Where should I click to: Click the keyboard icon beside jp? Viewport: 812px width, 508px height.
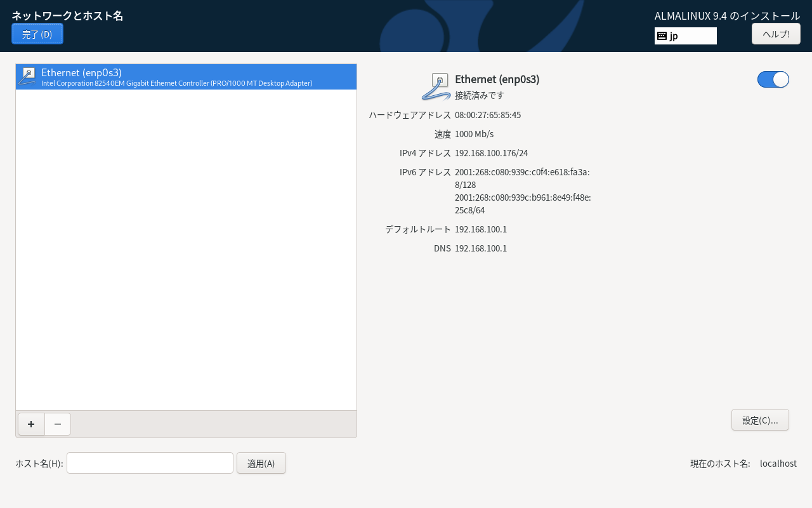[x=662, y=36]
